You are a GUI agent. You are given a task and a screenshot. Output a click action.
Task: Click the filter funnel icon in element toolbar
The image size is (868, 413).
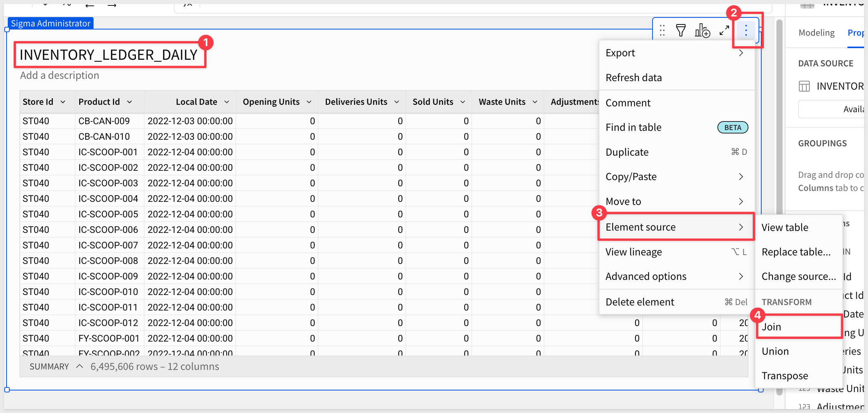pos(681,30)
